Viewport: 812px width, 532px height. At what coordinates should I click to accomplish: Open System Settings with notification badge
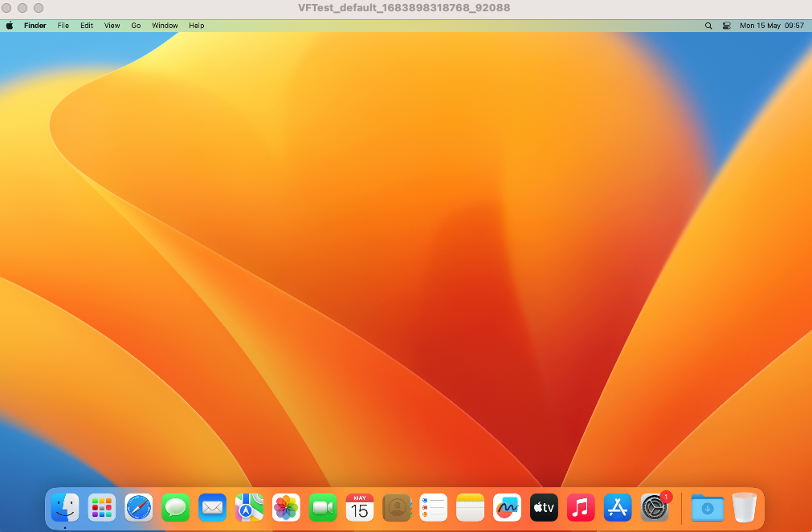[x=655, y=507]
